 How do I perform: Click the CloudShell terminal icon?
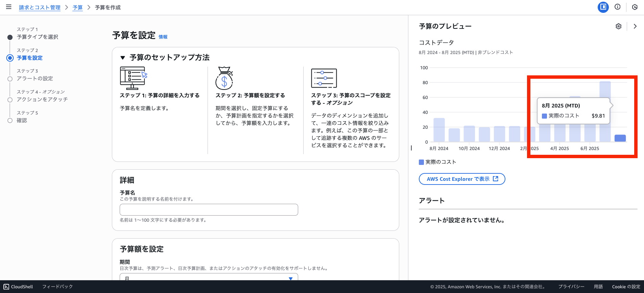click(x=6, y=287)
